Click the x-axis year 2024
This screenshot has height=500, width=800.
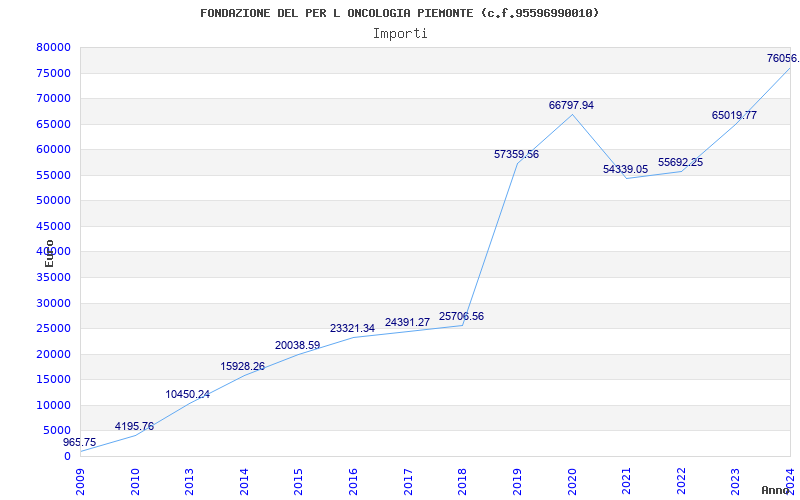tap(790, 482)
